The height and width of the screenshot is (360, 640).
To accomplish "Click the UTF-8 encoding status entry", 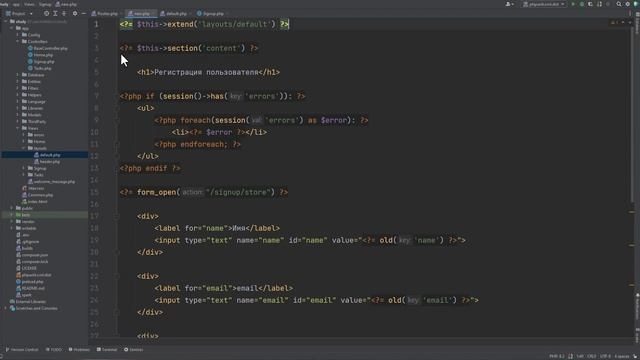I will click(x=605, y=356).
